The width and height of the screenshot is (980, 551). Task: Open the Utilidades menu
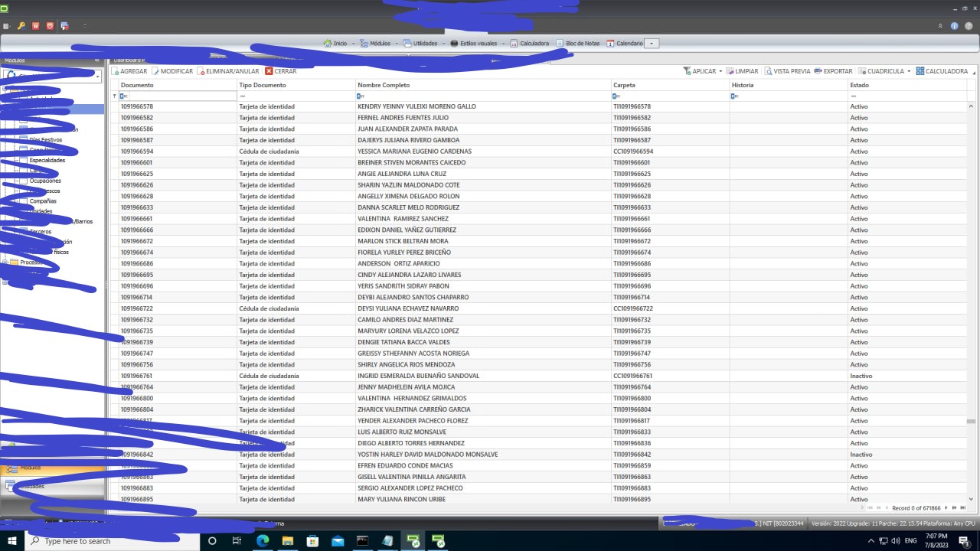(420, 44)
